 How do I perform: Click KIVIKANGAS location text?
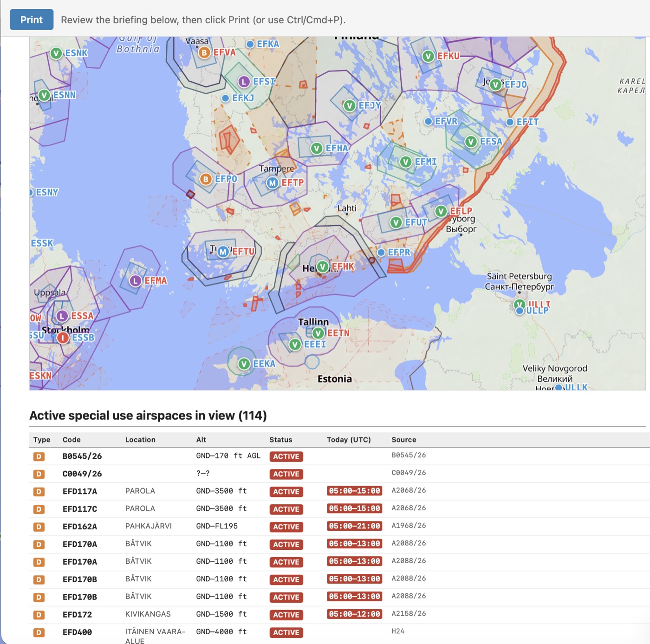tap(148, 614)
